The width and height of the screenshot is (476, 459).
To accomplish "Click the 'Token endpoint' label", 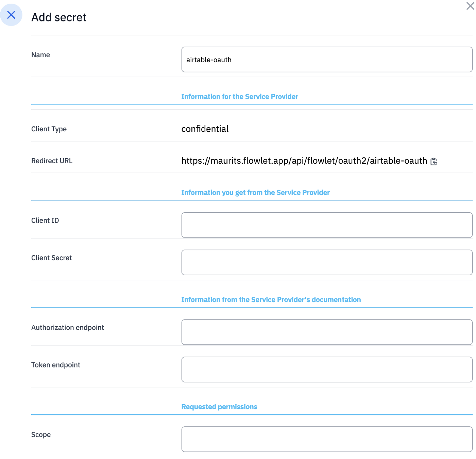I will point(56,365).
